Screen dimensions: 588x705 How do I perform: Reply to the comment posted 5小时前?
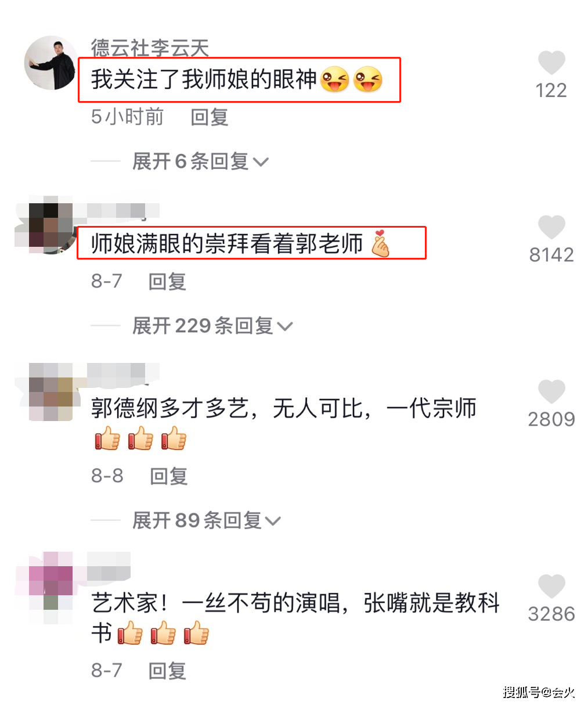tap(210, 117)
